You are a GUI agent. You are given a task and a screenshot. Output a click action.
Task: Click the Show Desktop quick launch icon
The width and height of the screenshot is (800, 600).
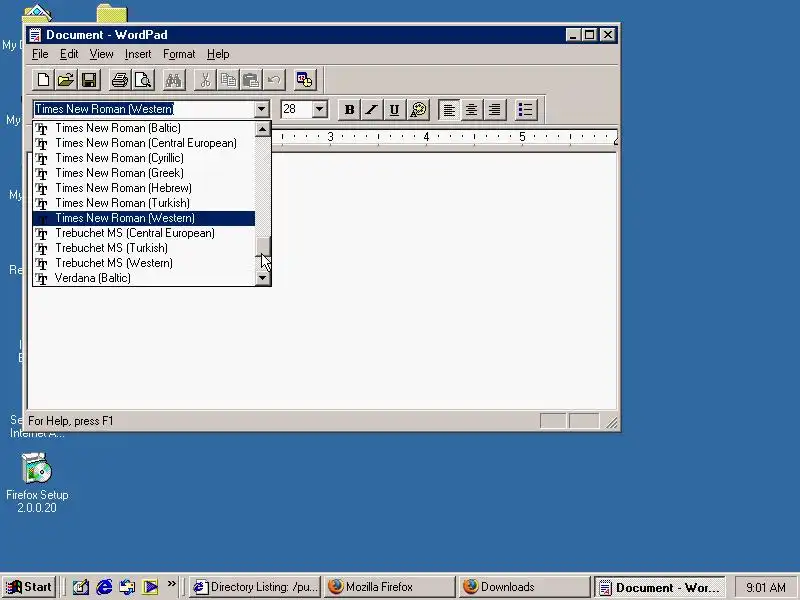click(81, 587)
